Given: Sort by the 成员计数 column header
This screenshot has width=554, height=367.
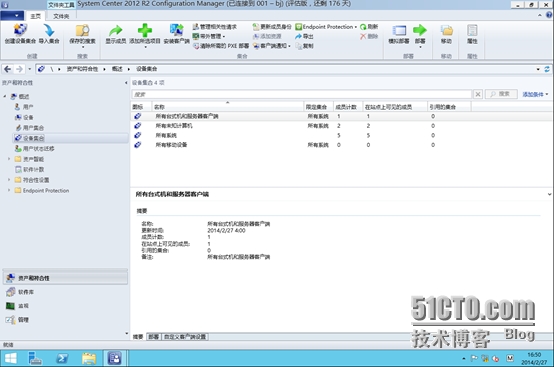Looking at the screenshot, I should [348, 107].
